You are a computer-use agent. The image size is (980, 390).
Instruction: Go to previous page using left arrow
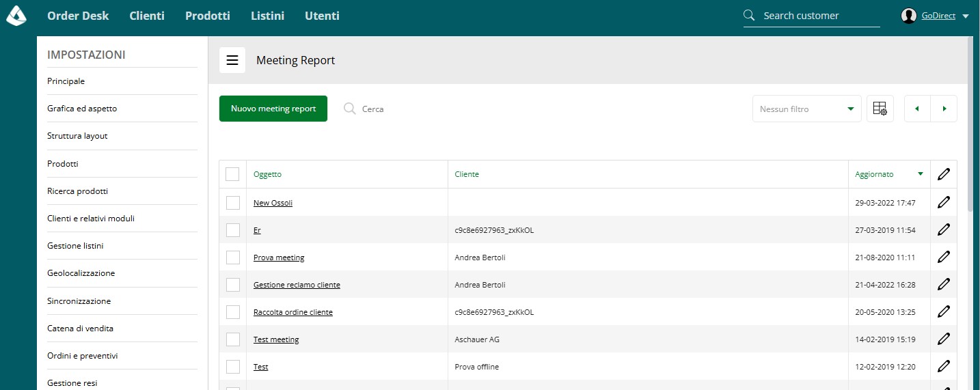[x=917, y=109]
